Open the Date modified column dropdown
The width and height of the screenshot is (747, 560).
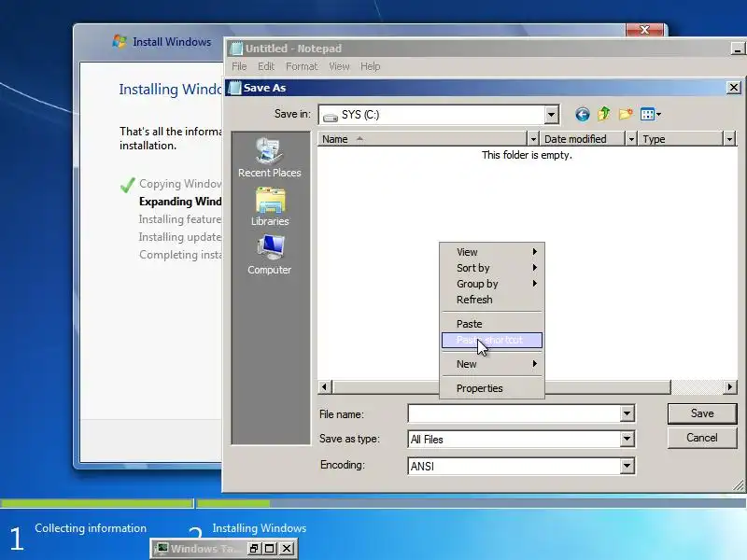click(631, 139)
